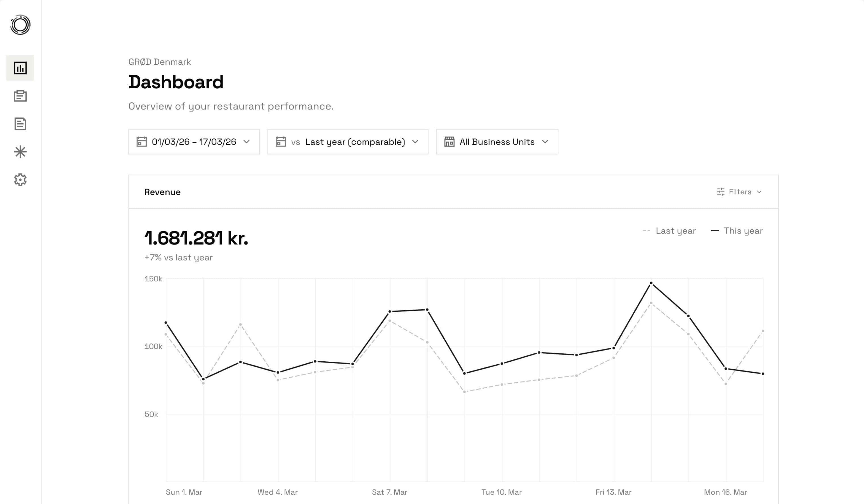This screenshot has height=504, width=864.
Task: Toggle the 'This year' legend series
Action: (x=737, y=231)
